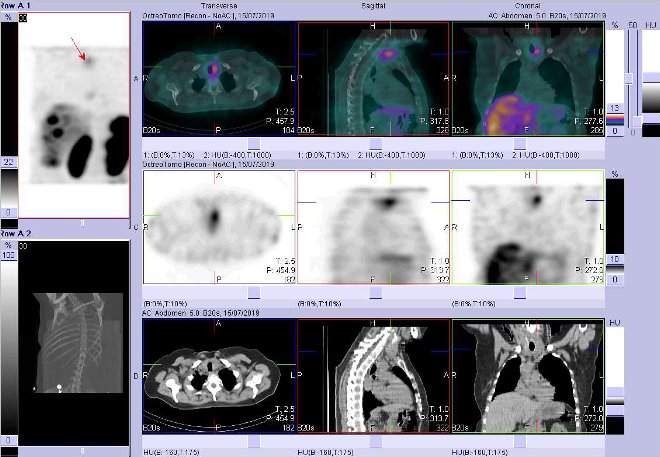The width and height of the screenshot is (660, 457).
Task: Click the Coronal column header
Action: (x=528, y=4)
